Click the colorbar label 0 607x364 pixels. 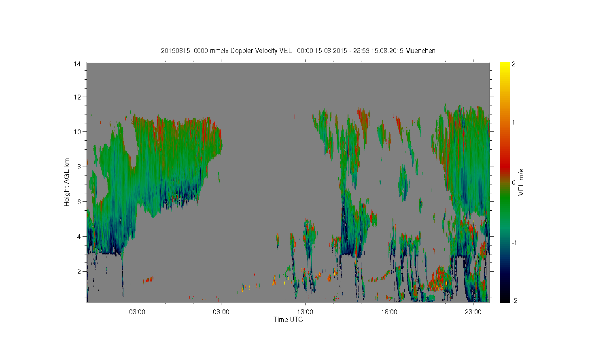click(x=514, y=182)
